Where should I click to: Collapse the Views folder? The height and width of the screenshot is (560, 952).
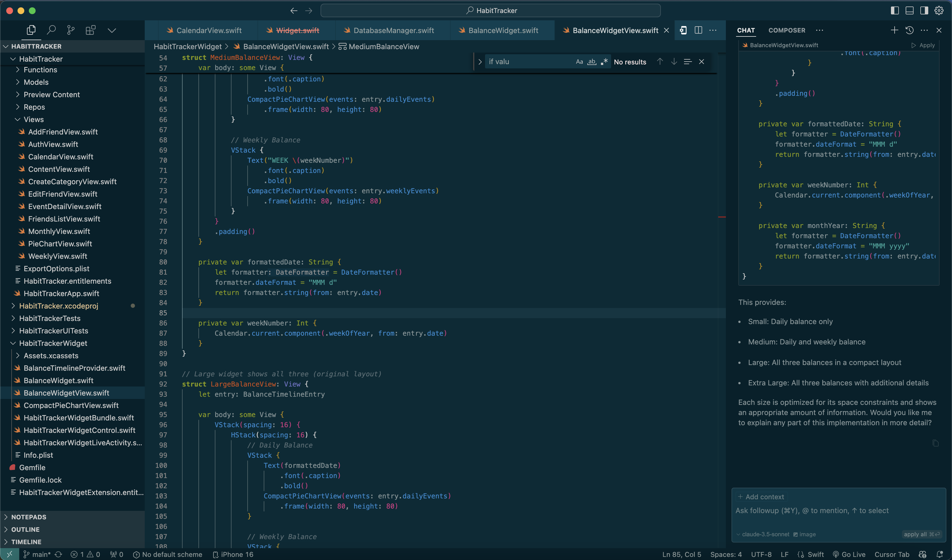(x=72, y=120)
